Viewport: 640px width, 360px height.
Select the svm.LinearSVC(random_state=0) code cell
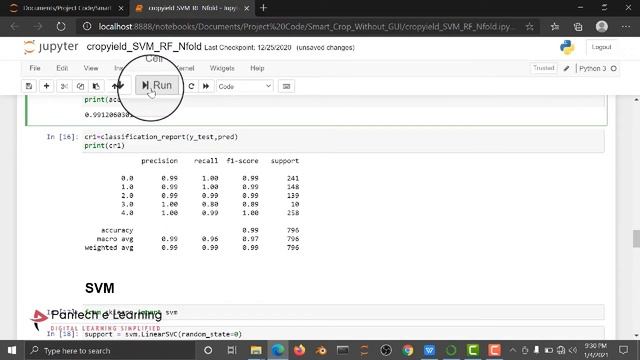pos(343,333)
